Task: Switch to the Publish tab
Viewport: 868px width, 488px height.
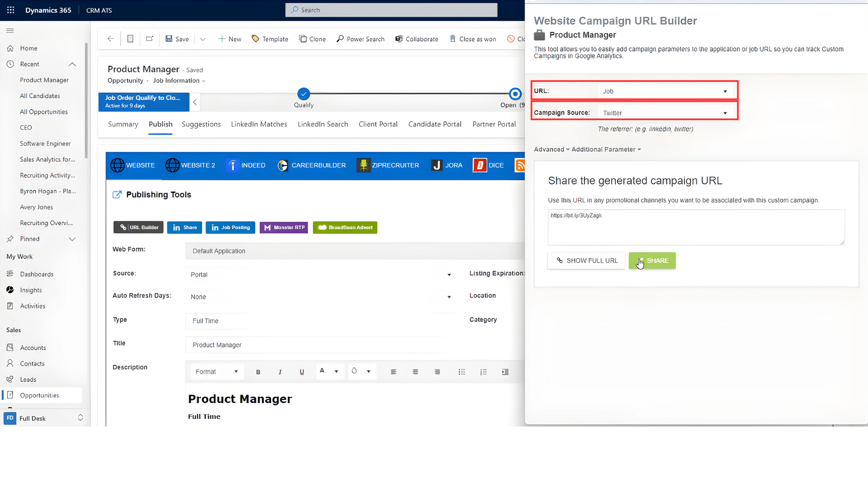Action: click(x=160, y=124)
